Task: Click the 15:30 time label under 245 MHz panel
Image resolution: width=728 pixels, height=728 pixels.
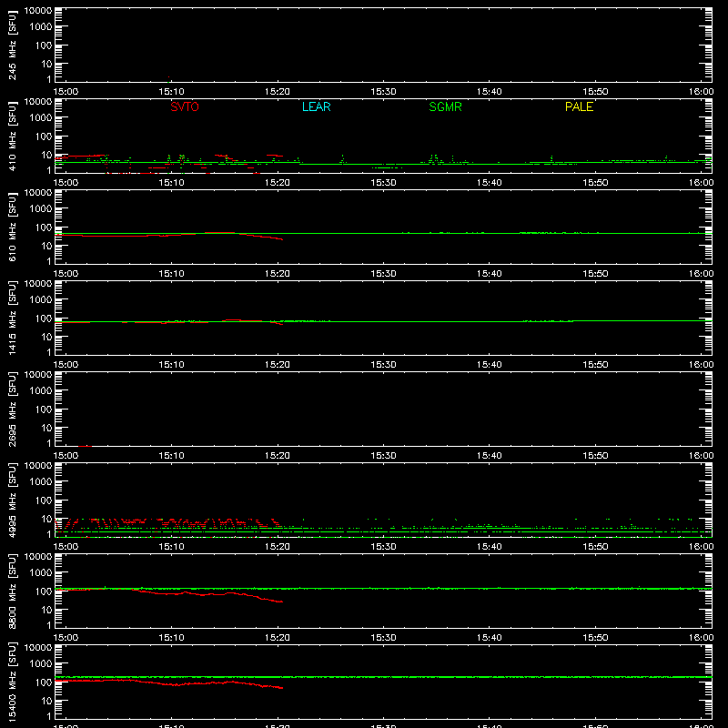Action: click(x=383, y=92)
